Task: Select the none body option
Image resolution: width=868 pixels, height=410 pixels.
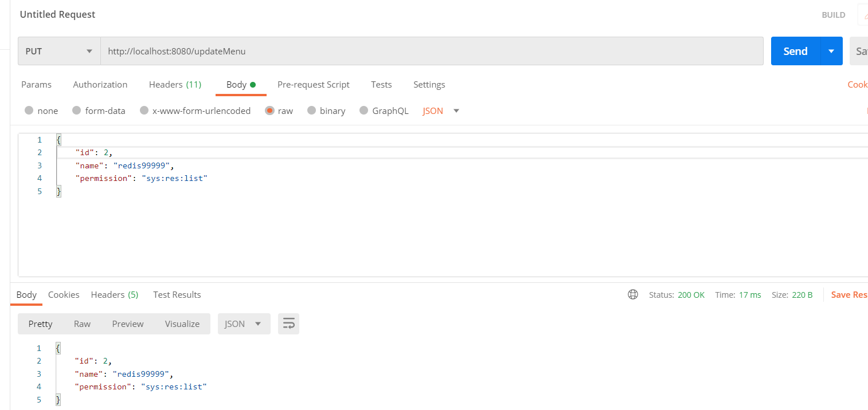Action: click(x=41, y=111)
